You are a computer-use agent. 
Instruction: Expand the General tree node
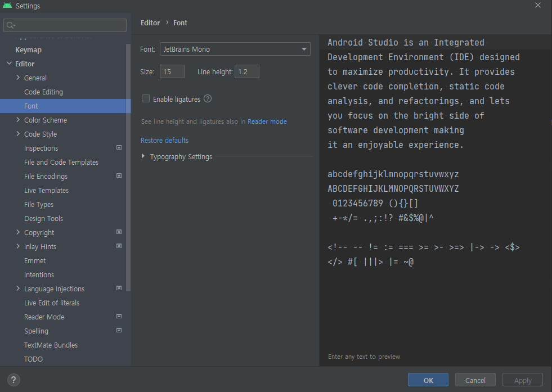click(18, 78)
